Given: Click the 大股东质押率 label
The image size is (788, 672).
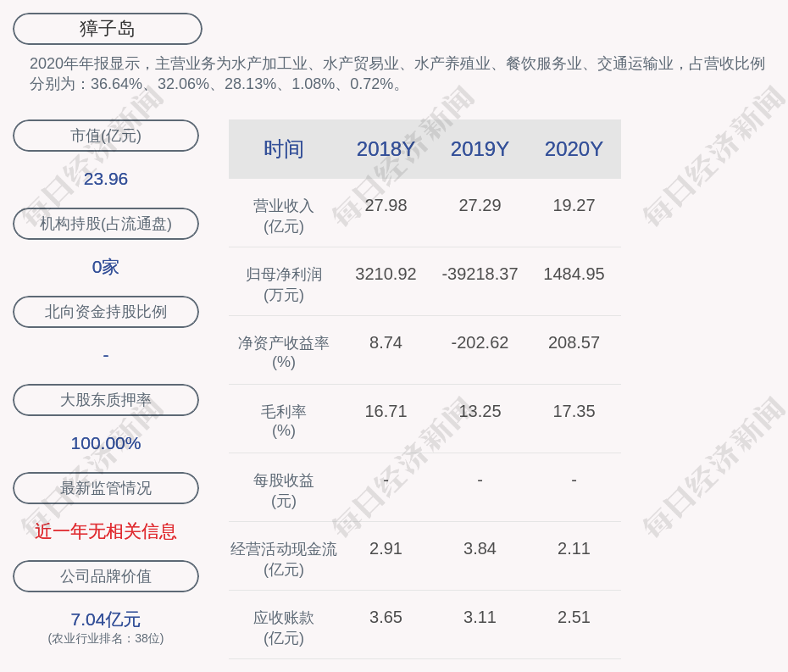Looking at the screenshot, I should [106, 400].
